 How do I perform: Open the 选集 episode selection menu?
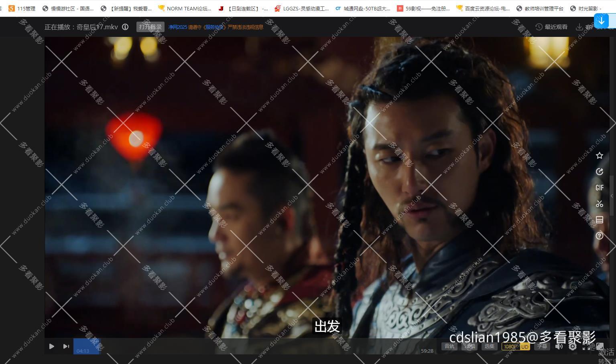pos(489,346)
